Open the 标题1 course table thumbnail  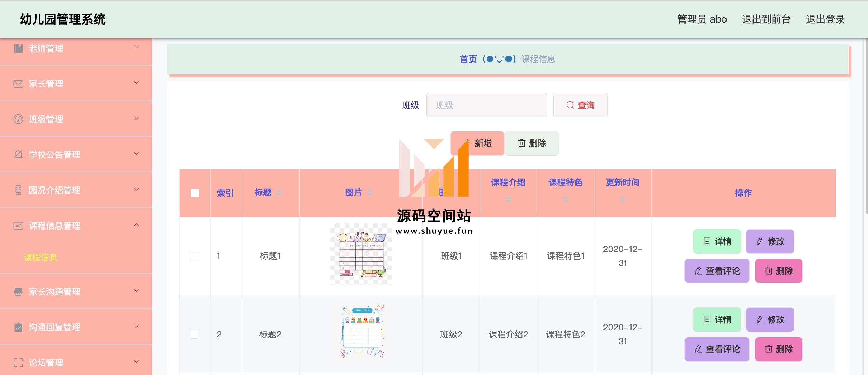(x=361, y=254)
